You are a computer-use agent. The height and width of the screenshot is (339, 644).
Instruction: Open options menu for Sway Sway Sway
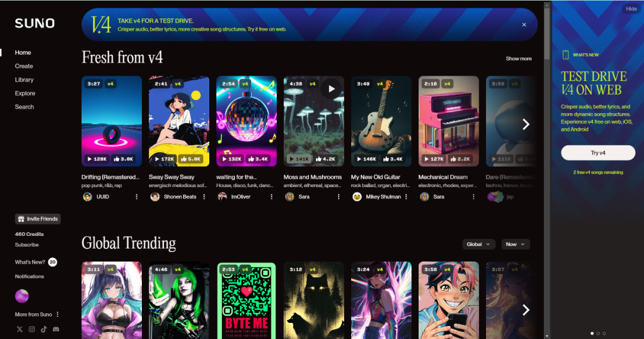tap(204, 197)
